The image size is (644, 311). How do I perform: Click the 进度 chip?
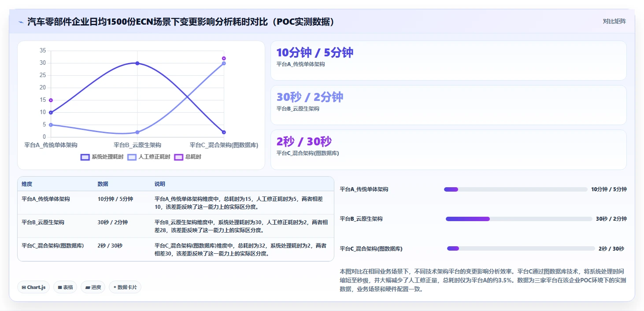click(x=93, y=287)
